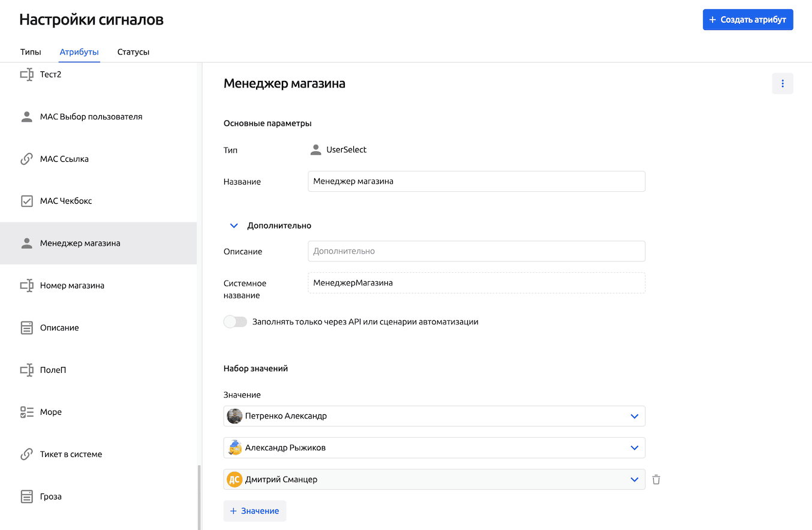The height and width of the screenshot is (530, 812).
Task: Click the user icon for МАС Выбор пользователя
Action: pyautogui.click(x=26, y=117)
